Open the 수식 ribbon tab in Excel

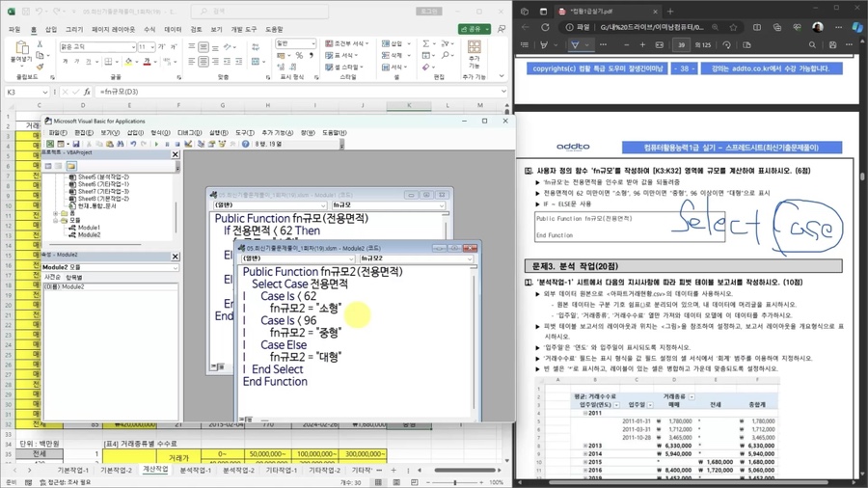click(149, 29)
